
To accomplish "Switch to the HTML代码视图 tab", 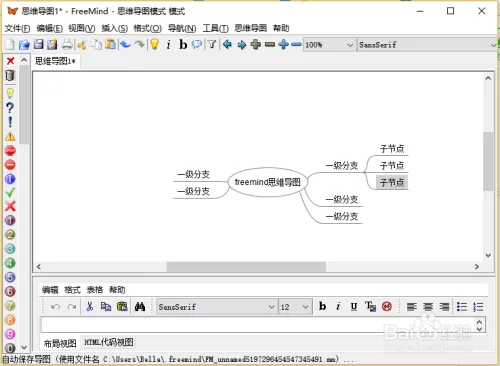I will (x=109, y=342).
